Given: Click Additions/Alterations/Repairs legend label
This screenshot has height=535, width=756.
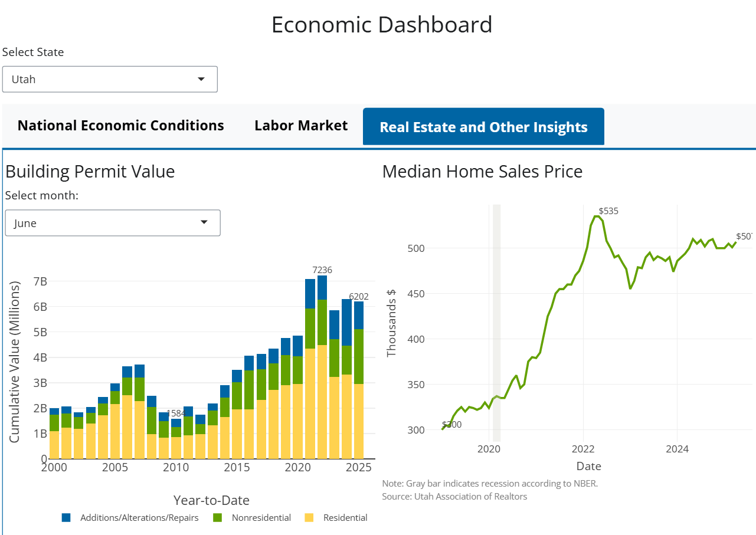Looking at the screenshot, I should point(139,518).
